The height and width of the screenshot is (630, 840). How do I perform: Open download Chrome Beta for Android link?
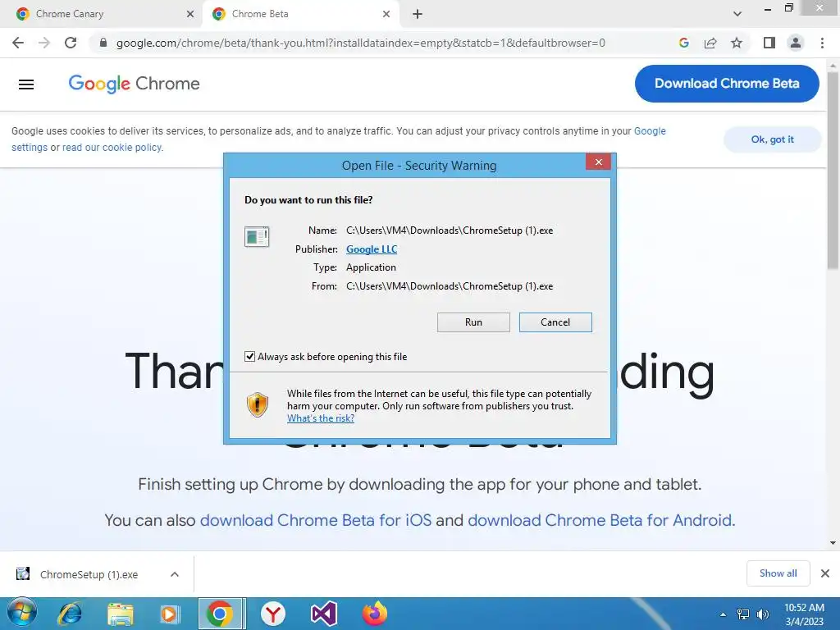click(600, 520)
